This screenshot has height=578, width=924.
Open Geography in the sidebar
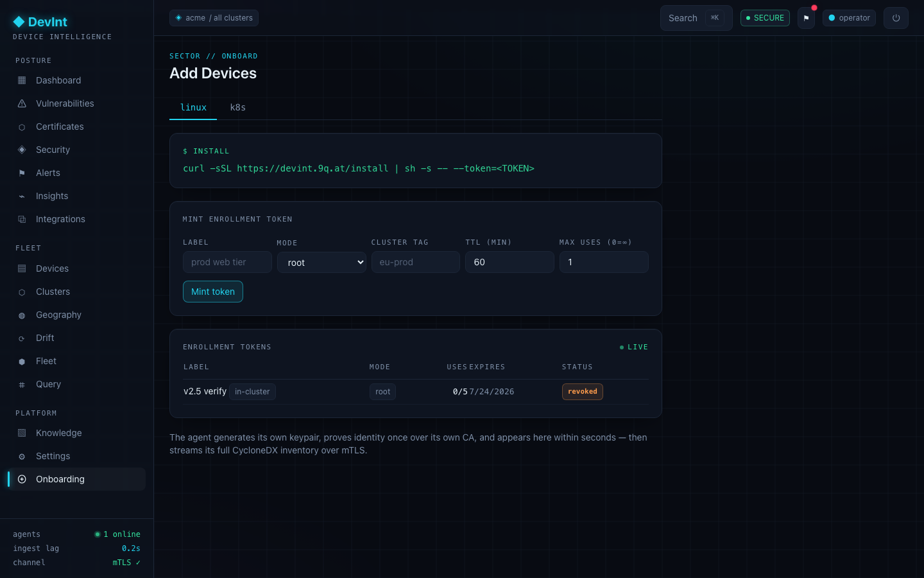[76, 315]
